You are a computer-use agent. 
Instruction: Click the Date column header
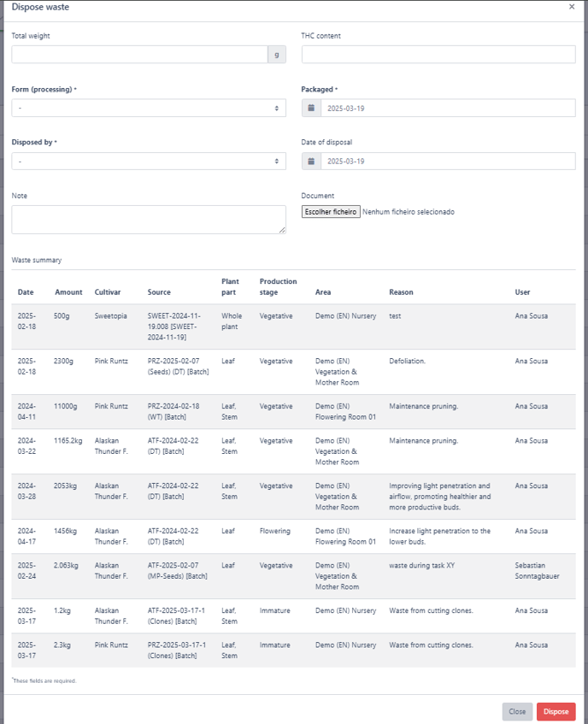26,291
